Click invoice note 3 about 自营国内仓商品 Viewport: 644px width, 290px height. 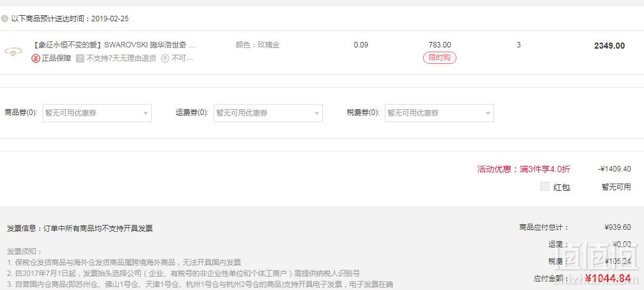tap(200, 285)
